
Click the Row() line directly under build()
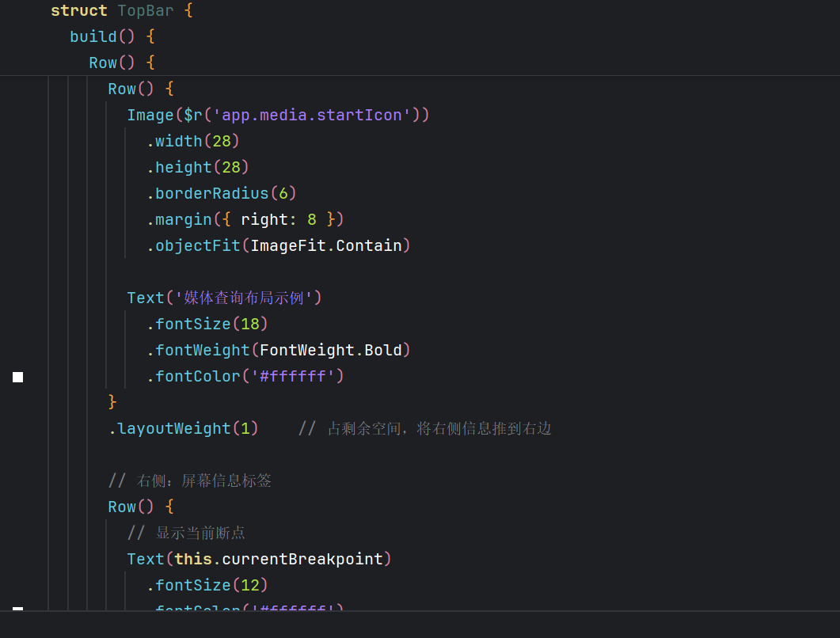tap(122, 63)
